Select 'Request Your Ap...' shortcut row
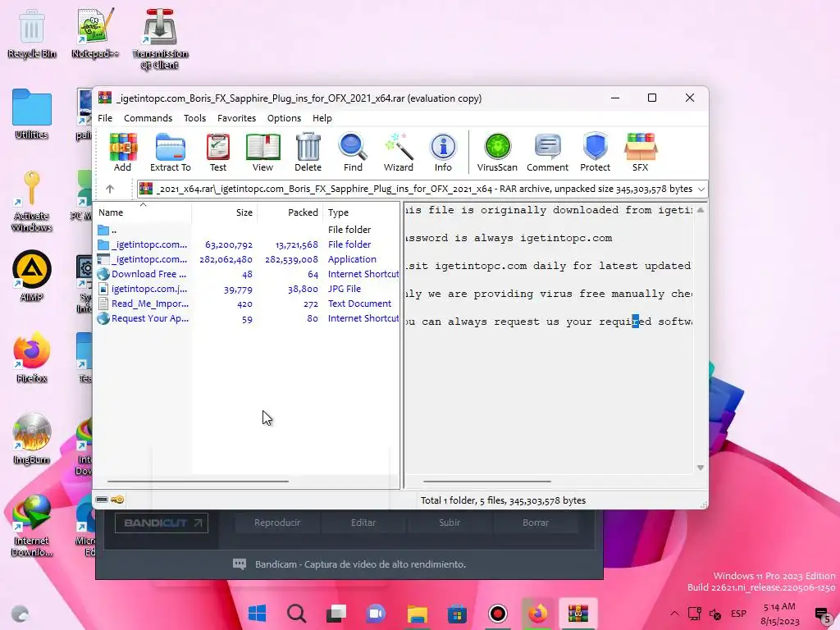840x630 pixels. [x=247, y=318]
